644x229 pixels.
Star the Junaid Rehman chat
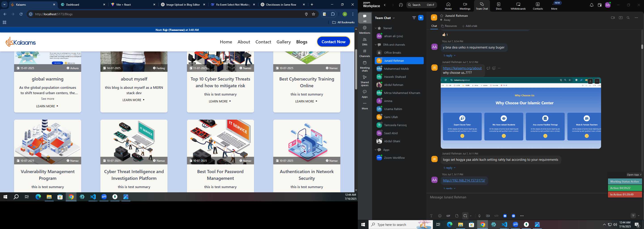(442, 15)
